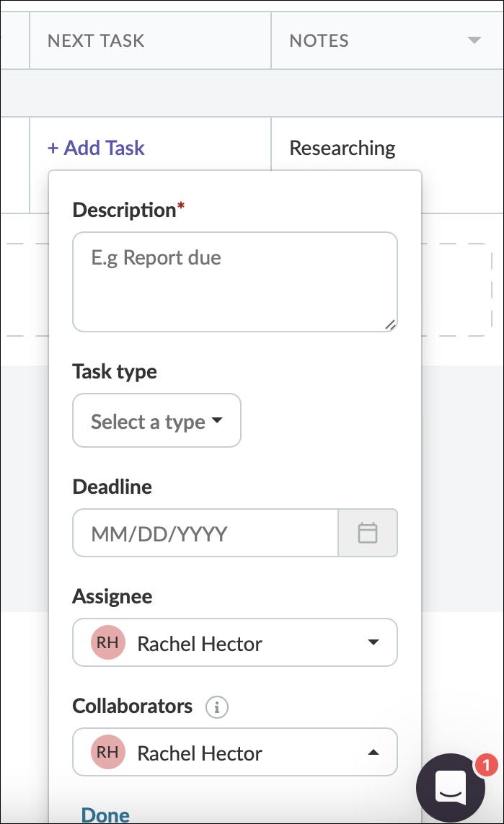Open the Intercom chat bubble
This screenshot has height=824, width=504.
pyautogui.click(x=450, y=787)
